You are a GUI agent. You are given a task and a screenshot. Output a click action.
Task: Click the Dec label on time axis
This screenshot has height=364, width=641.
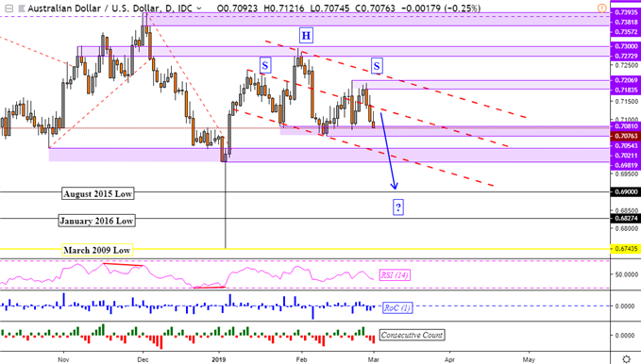click(x=143, y=359)
